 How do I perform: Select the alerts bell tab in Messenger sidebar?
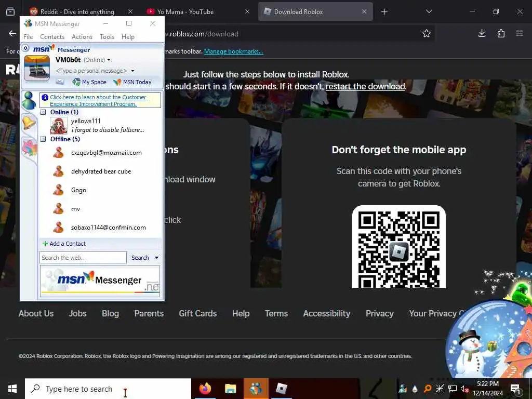click(x=29, y=122)
